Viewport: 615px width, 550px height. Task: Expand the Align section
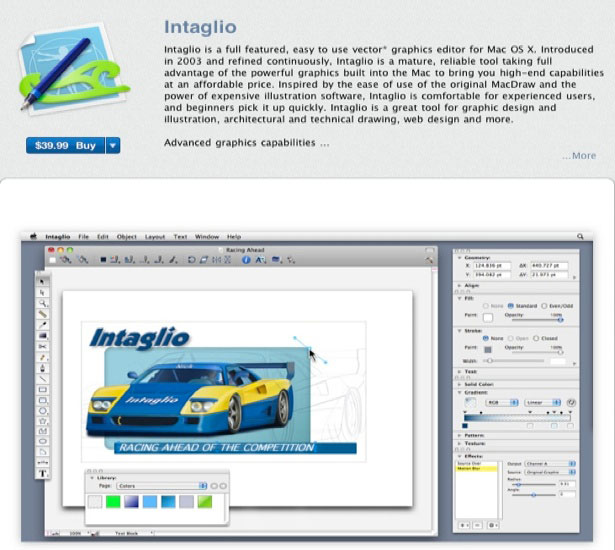pos(459,286)
